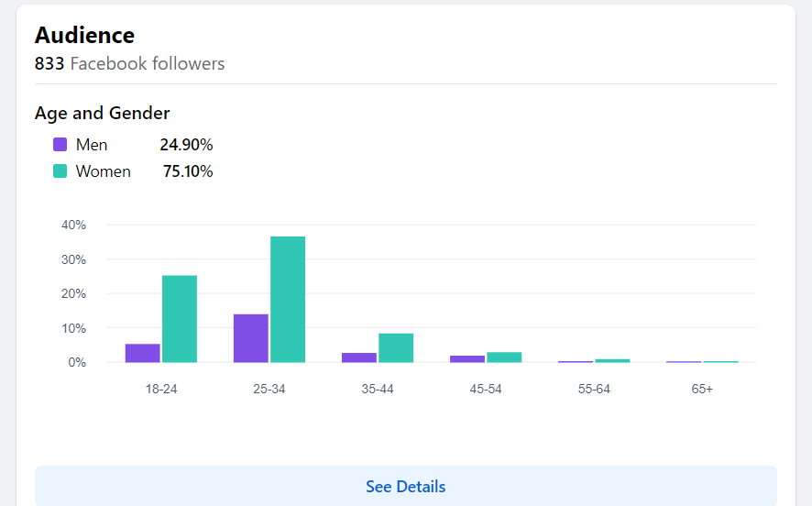Click the 75.10% women percentage value
Screen dimensions: 812x506
[x=188, y=171]
